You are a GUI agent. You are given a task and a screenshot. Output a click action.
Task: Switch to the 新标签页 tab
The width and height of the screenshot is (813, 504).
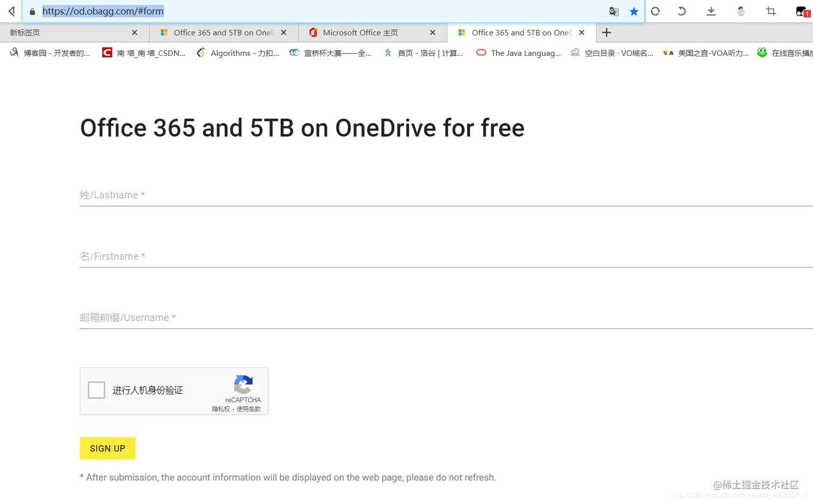coord(74,33)
